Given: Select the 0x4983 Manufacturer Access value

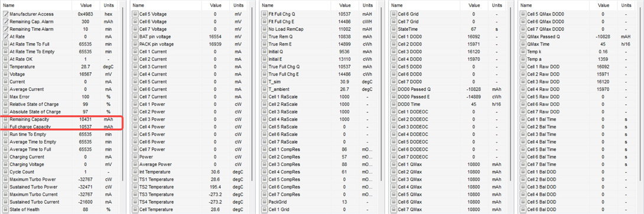Looking at the screenshot, I should (x=86, y=14).
